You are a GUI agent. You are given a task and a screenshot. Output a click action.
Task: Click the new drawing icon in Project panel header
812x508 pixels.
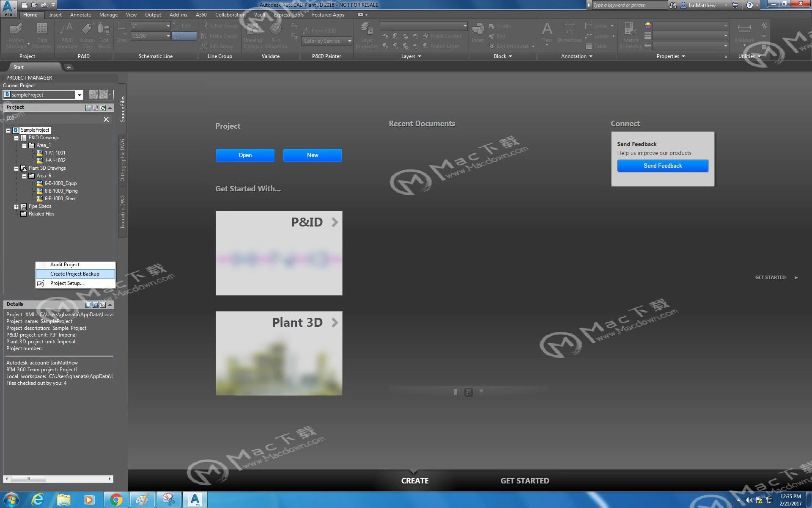(88, 108)
